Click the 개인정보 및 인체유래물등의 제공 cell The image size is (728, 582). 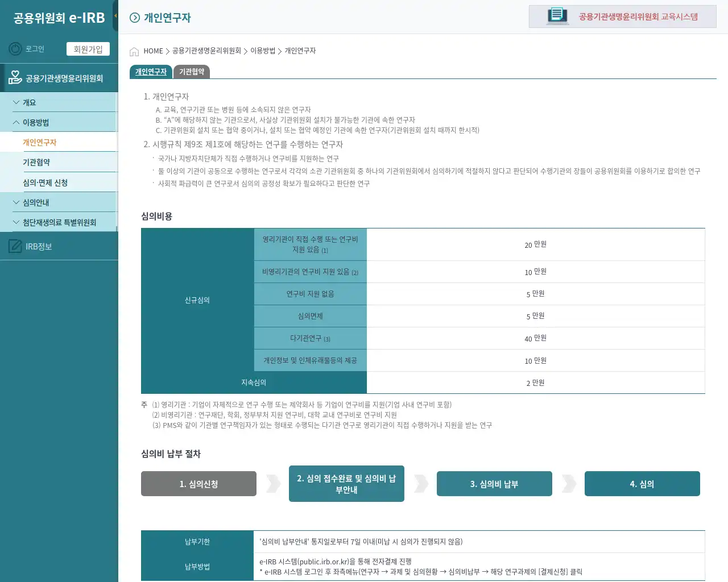point(310,360)
